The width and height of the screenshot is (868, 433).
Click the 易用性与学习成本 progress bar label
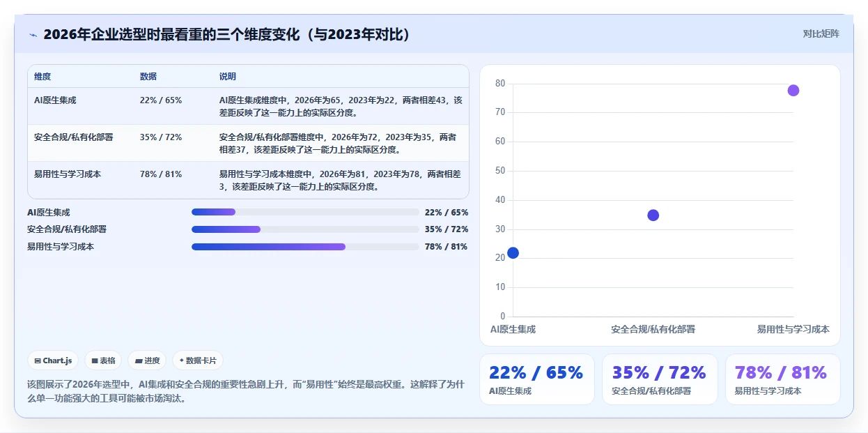click(x=61, y=246)
